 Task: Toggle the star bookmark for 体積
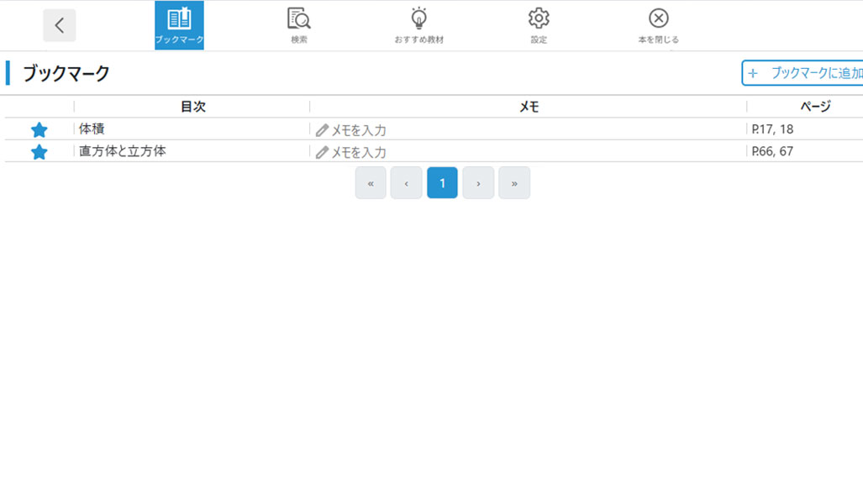(39, 130)
